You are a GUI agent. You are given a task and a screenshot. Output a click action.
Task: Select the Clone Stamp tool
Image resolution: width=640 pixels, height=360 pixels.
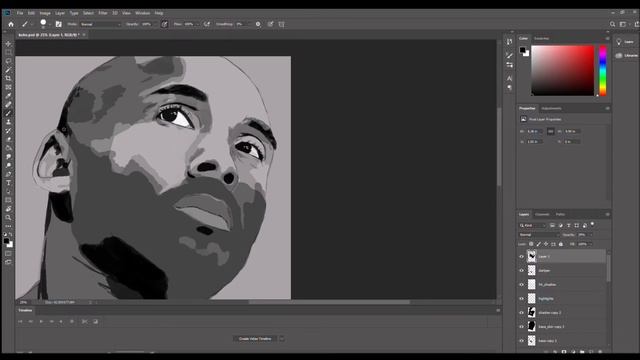[8, 122]
